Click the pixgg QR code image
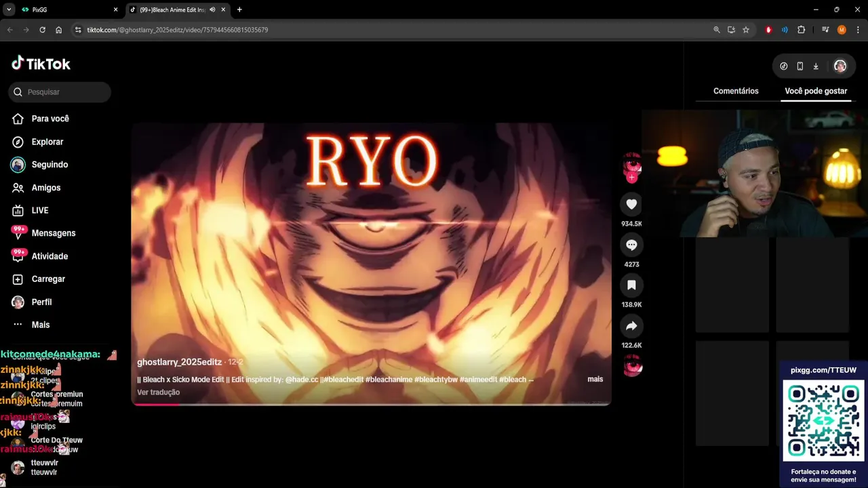The height and width of the screenshot is (488, 868). (824, 422)
